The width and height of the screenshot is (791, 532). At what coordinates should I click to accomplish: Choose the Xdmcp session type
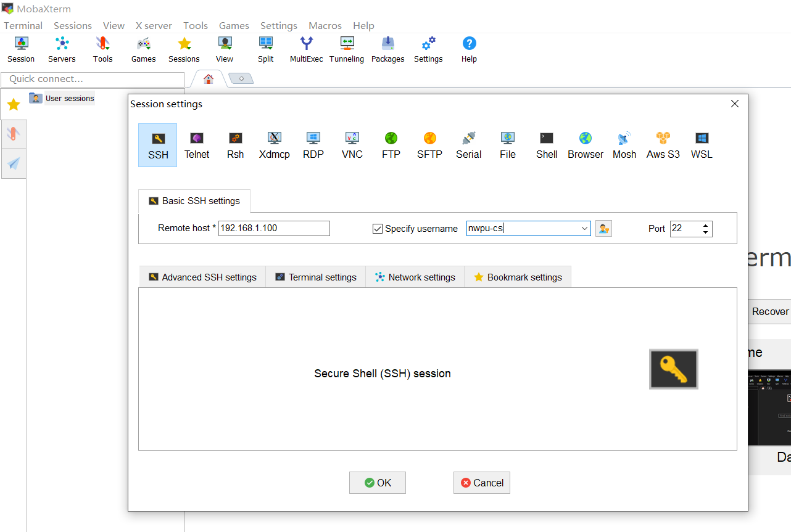(x=275, y=145)
